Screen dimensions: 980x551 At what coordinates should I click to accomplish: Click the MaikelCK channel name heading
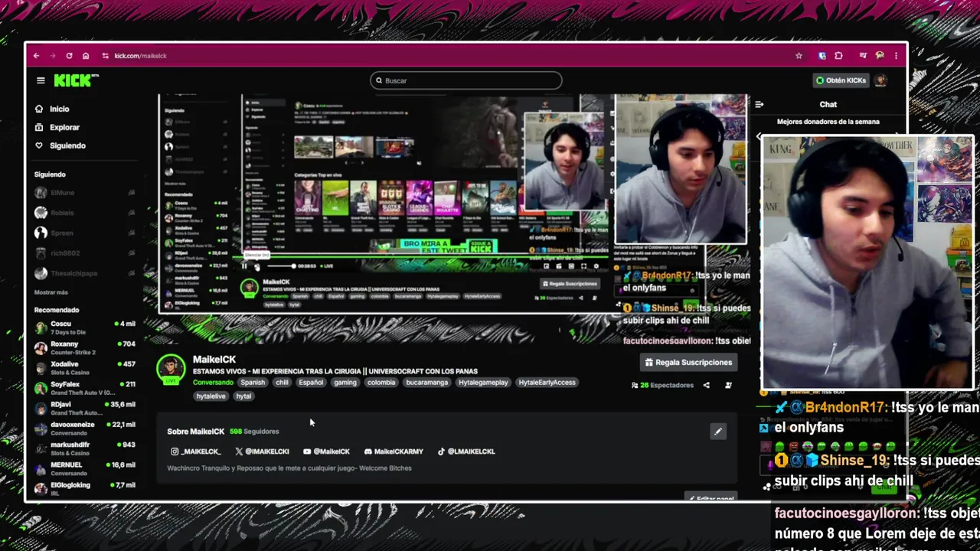[x=214, y=360]
